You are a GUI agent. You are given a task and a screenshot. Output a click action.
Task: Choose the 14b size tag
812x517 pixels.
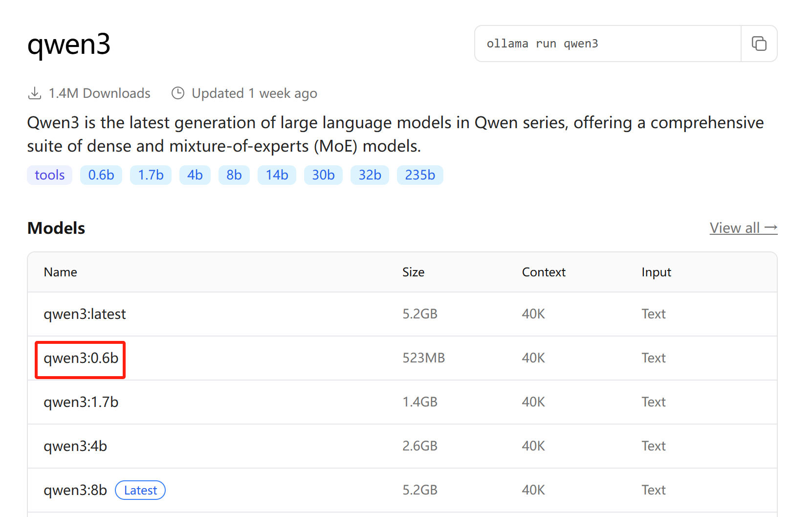point(277,175)
